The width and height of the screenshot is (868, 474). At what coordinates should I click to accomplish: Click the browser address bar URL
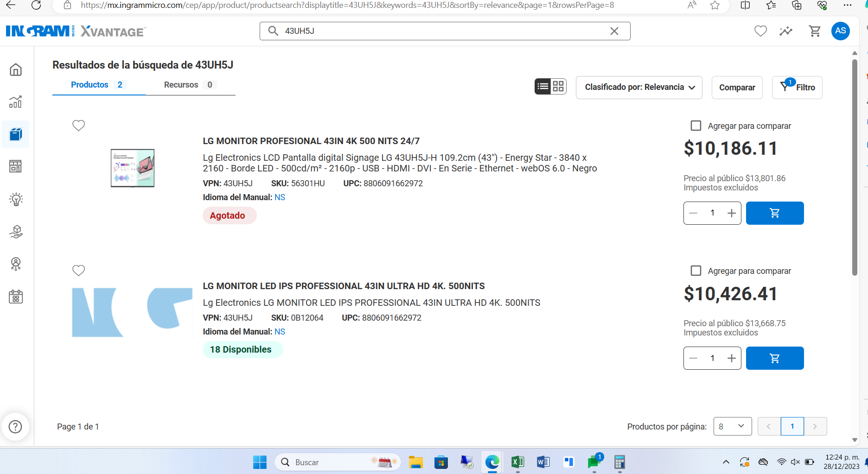tap(347, 5)
